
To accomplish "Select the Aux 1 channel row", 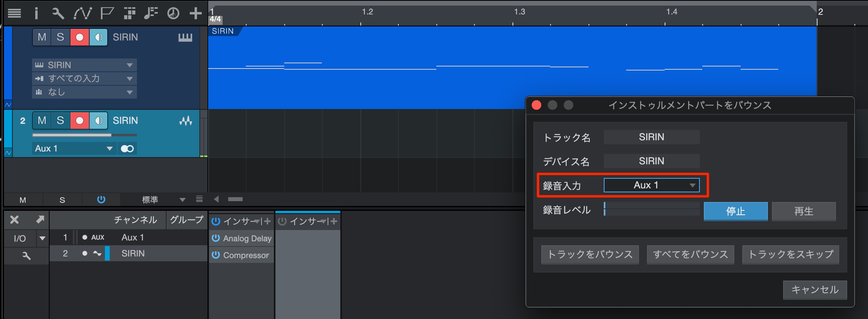I will pyautogui.click(x=128, y=237).
